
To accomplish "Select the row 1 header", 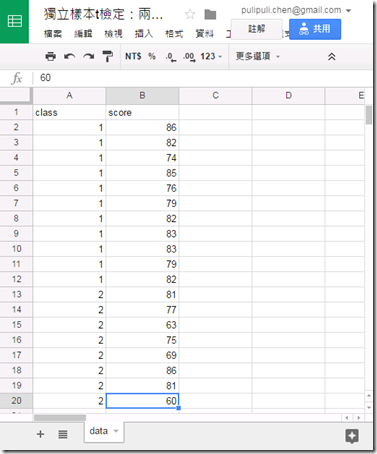I will tap(16, 112).
